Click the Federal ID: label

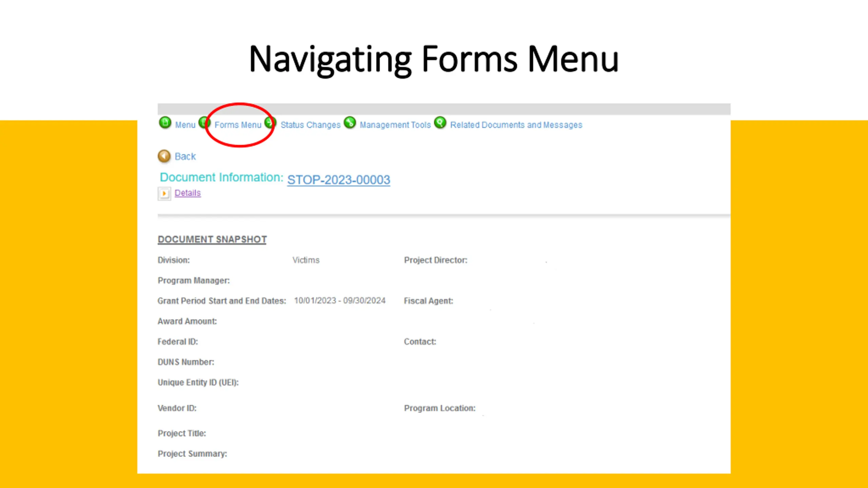coord(178,342)
